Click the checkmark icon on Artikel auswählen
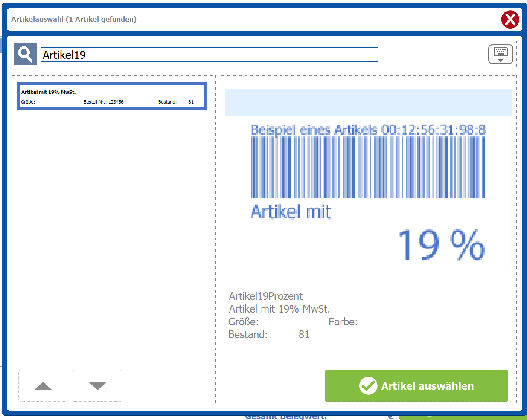Image resolution: width=527 pixels, height=420 pixels. click(x=368, y=386)
